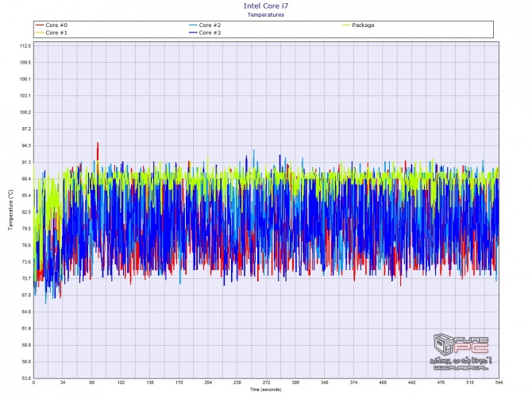The image size is (532, 399).
Task: Click the 112.0 y-axis value
Action: [25, 46]
